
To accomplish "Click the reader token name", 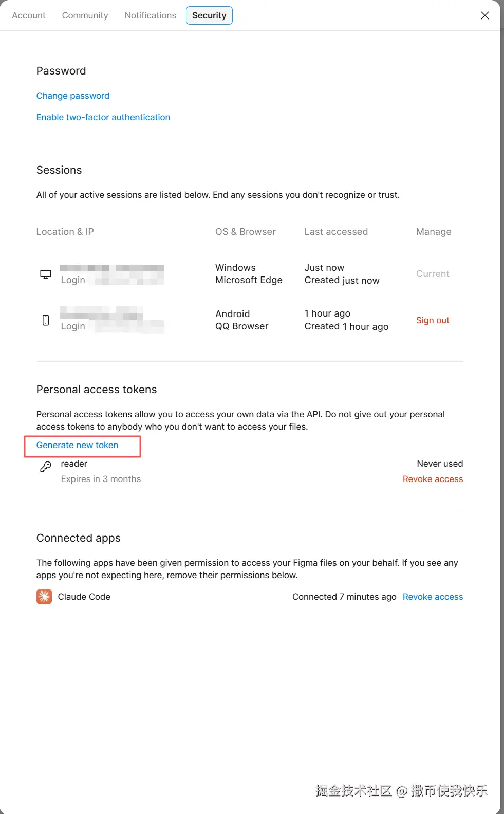I will pos(74,464).
